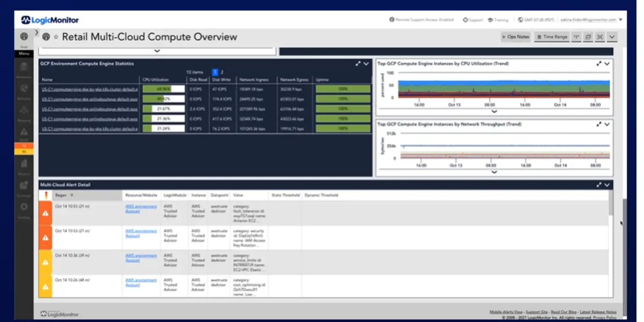Open the compute engine link with 68.06% CPU

90,89
